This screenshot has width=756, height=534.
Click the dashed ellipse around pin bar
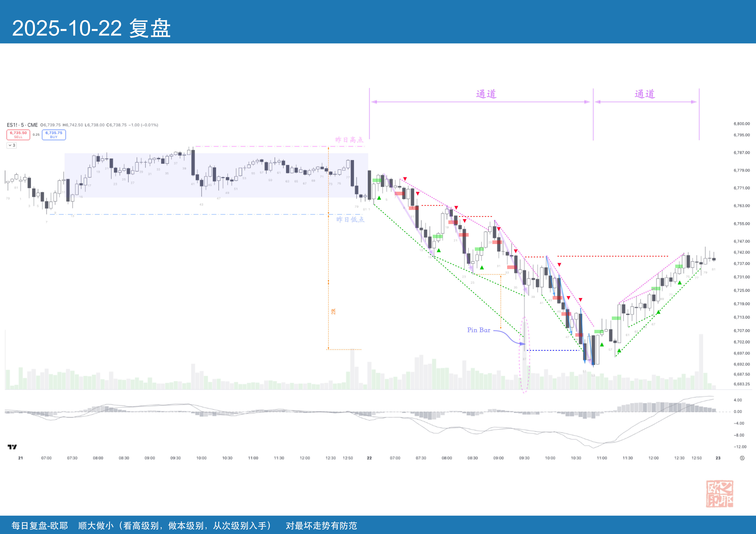(525, 355)
